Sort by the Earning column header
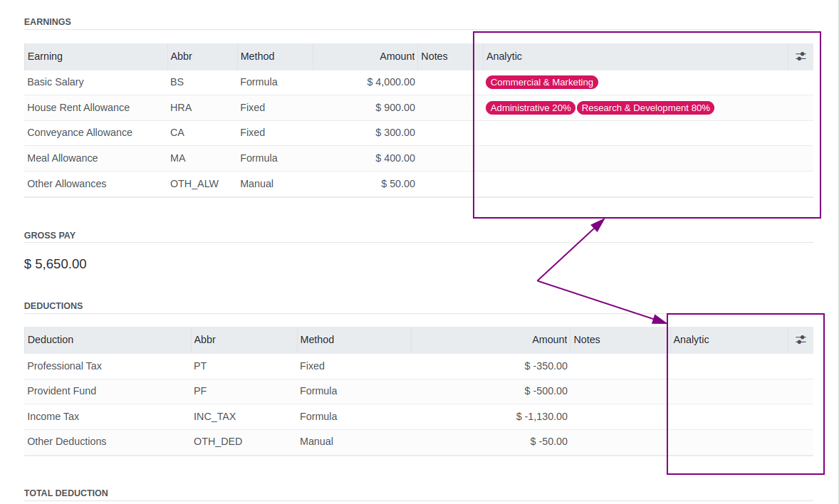This screenshot has width=839, height=504. click(44, 56)
